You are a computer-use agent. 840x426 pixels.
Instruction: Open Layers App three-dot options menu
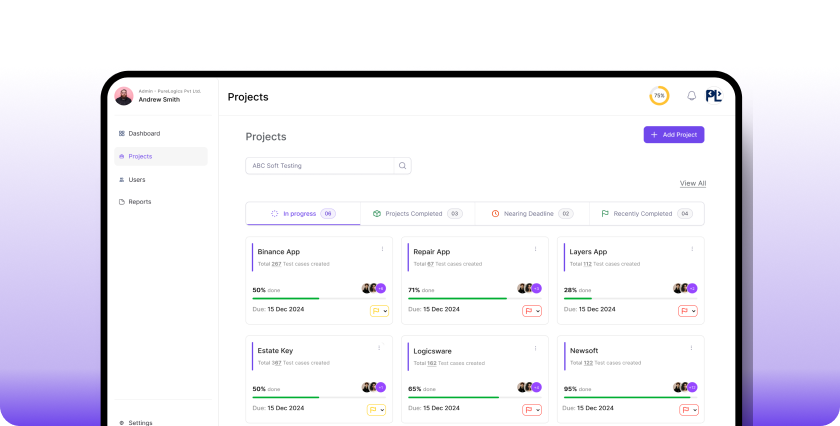[693, 249]
